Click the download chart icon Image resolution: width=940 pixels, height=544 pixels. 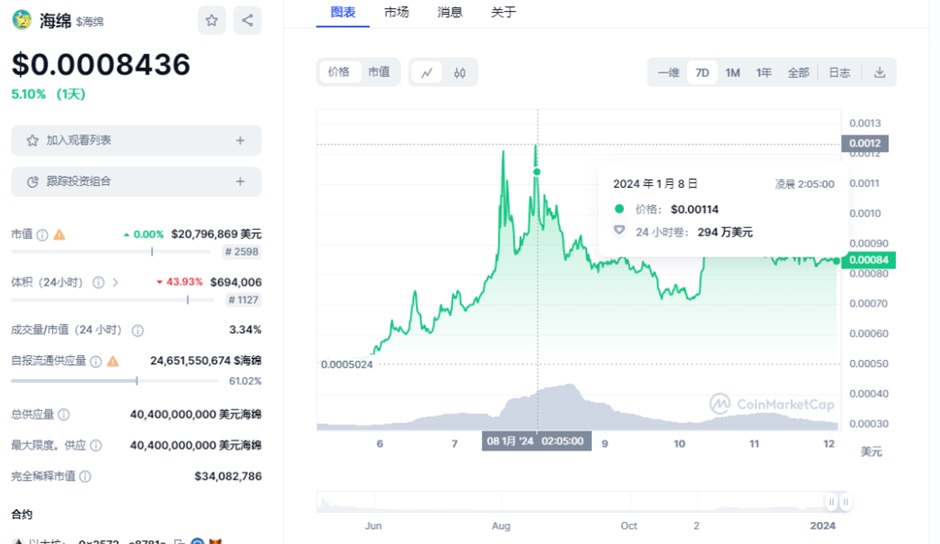(880, 72)
